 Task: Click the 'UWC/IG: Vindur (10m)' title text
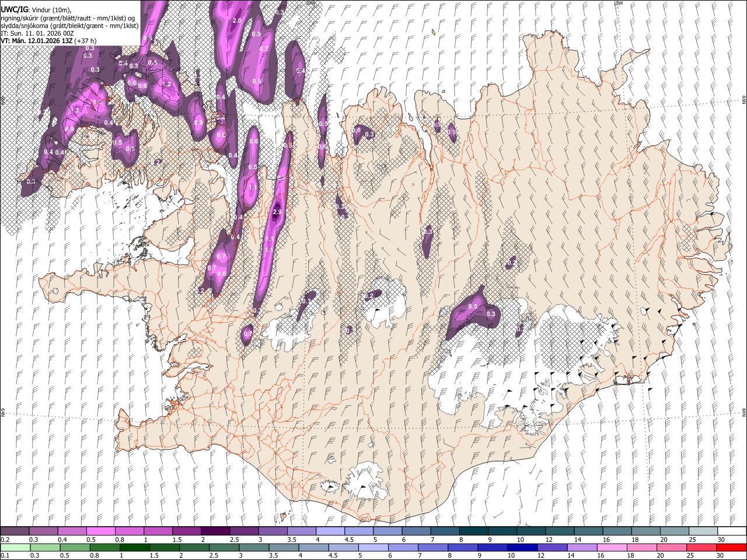pos(36,9)
